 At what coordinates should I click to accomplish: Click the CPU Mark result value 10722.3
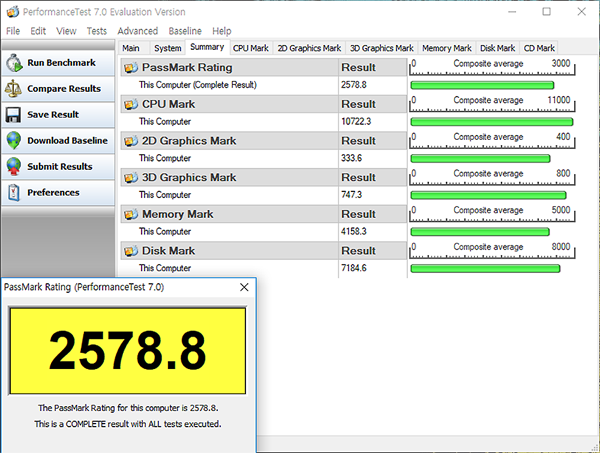coord(356,122)
